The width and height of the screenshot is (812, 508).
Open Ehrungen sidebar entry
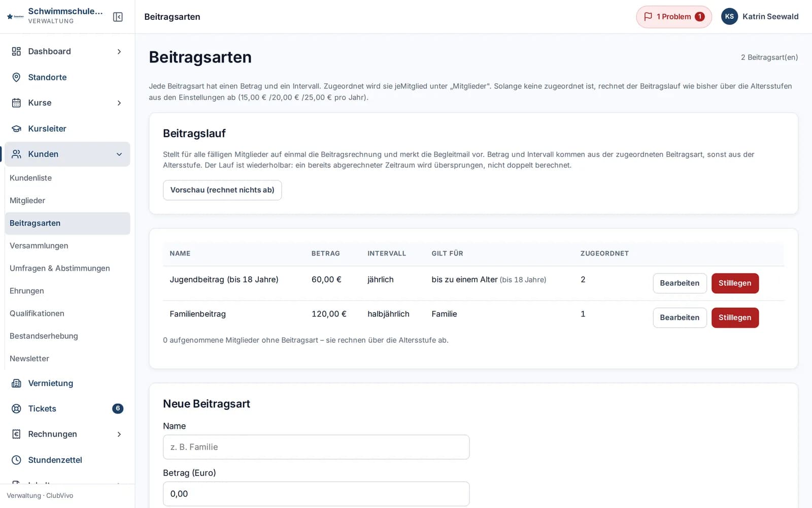[67, 291]
